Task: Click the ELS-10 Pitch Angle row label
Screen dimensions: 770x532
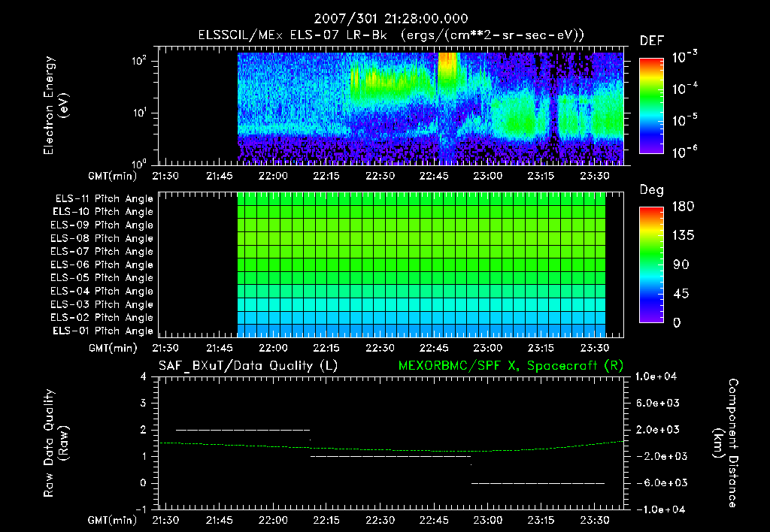Action: pyautogui.click(x=103, y=212)
